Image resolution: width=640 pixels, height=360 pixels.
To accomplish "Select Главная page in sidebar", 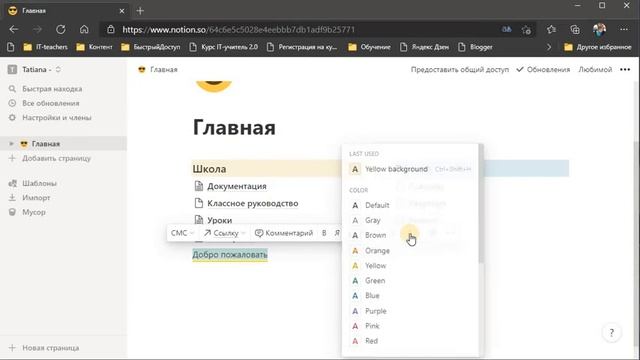I will click(x=63, y=144).
